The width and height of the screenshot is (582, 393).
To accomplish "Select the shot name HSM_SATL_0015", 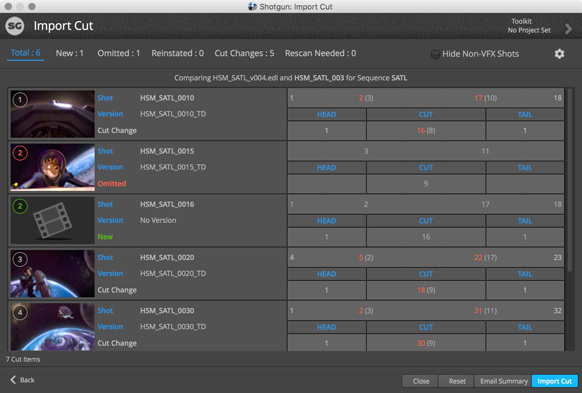I will click(x=167, y=151).
